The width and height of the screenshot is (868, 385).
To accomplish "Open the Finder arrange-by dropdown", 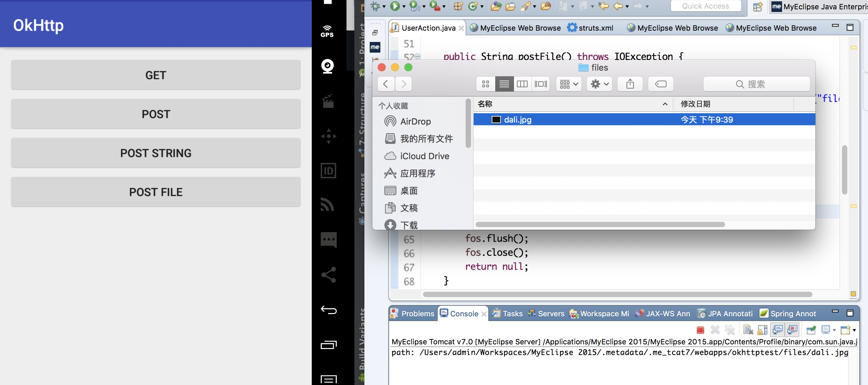I will 569,84.
